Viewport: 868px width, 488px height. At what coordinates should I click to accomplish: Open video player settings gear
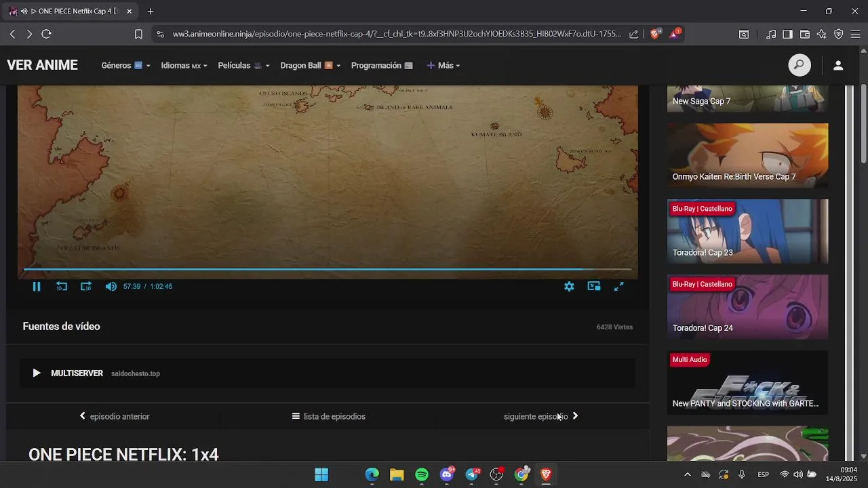569,287
